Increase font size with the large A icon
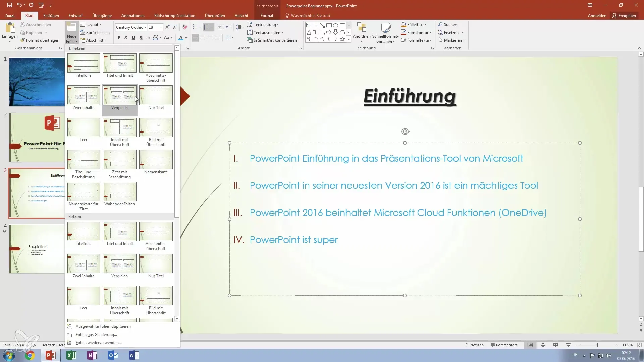Screen dimensions: 644x362 coord(167,27)
